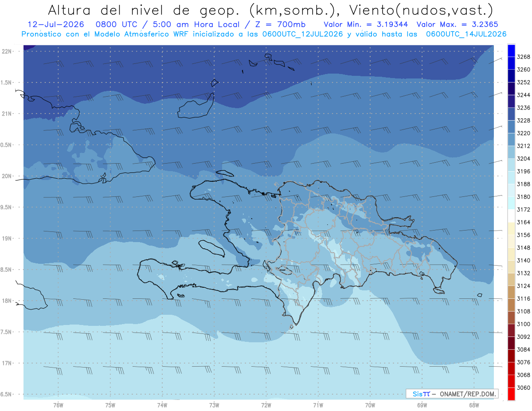The height and width of the screenshot is (411, 532).
Task: Click the '76W' longitude label
Action: (58, 405)
